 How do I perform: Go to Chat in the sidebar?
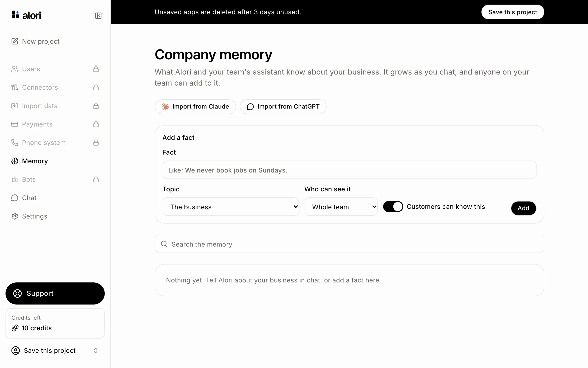coord(55,198)
